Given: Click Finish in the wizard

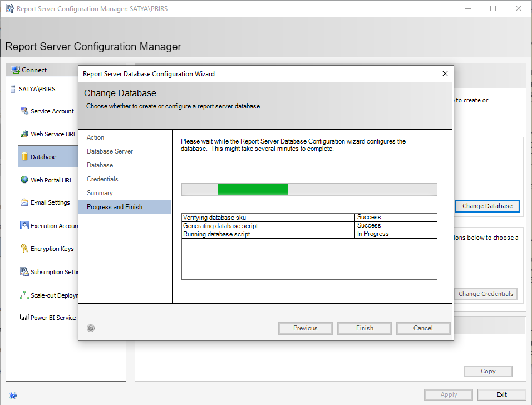Looking at the screenshot, I should (x=364, y=328).
